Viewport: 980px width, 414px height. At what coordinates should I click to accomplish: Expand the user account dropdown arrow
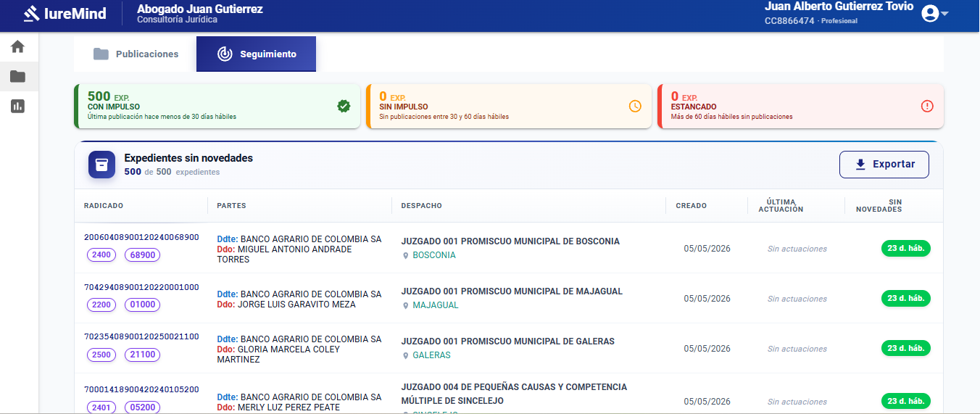(945, 14)
